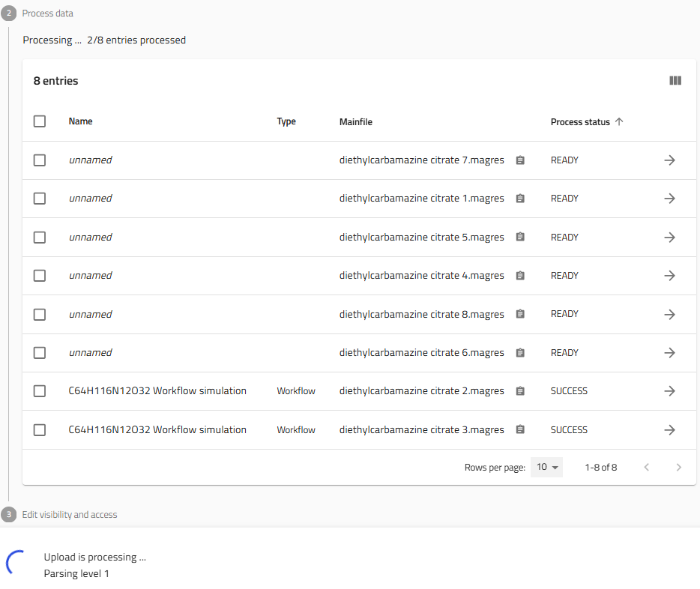Click 'Workflow' type in citrate 3.magres row
700x589 pixels.
pyautogui.click(x=296, y=429)
